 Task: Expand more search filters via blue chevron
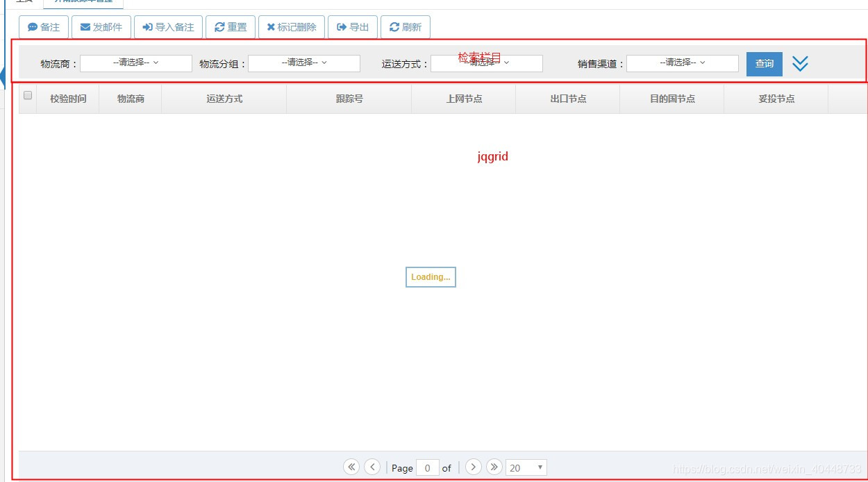pos(800,63)
